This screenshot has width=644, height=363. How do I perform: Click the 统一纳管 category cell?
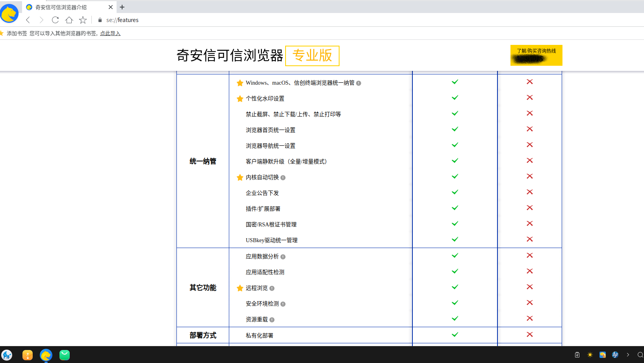click(203, 161)
